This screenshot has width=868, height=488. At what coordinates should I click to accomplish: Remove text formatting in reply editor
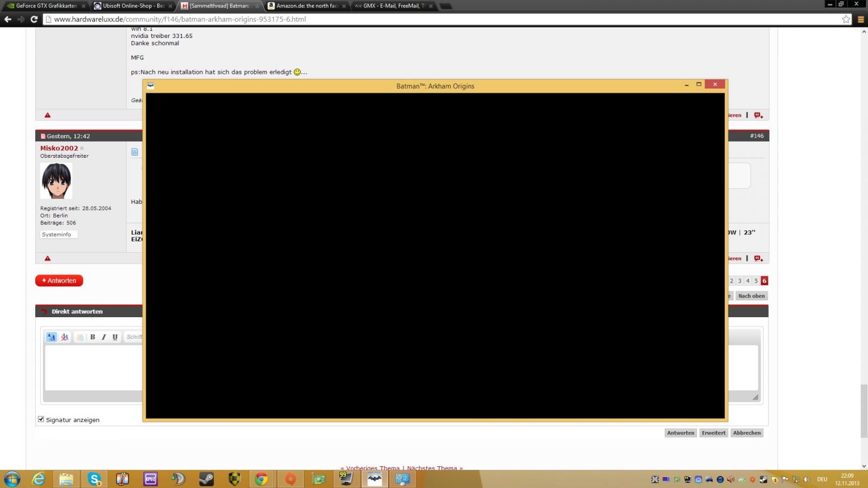click(65, 337)
